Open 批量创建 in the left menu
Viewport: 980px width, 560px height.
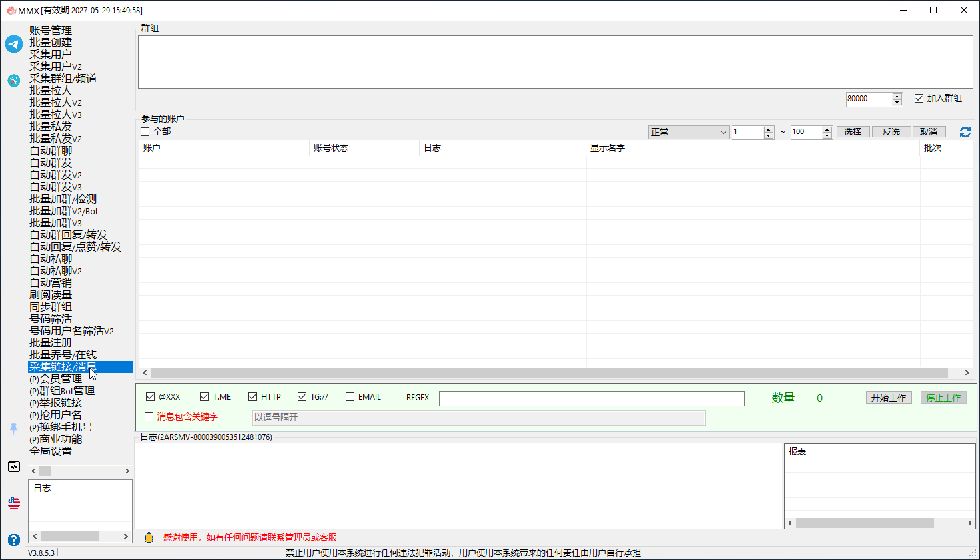pyautogui.click(x=51, y=43)
